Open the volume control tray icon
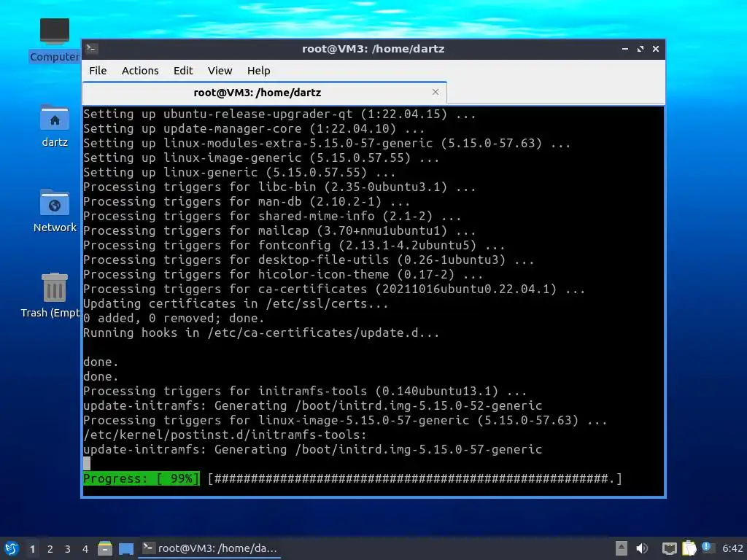 click(x=642, y=548)
